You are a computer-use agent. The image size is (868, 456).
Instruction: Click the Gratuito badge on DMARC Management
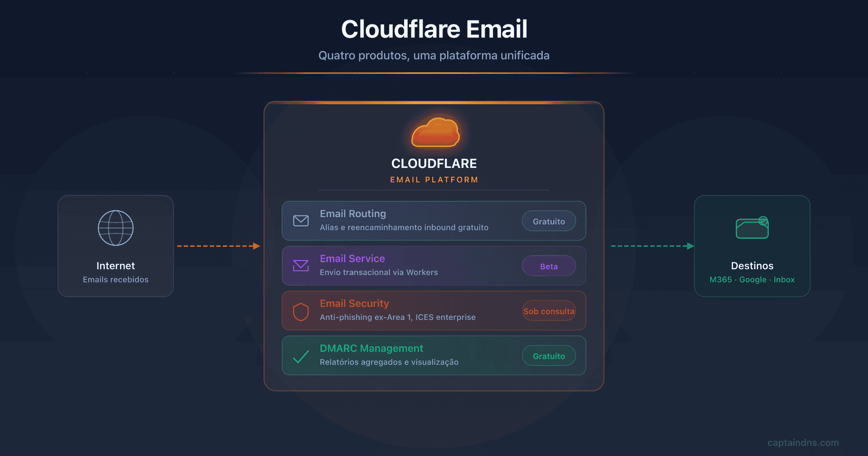pyautogui.click(x=549, y=356)
